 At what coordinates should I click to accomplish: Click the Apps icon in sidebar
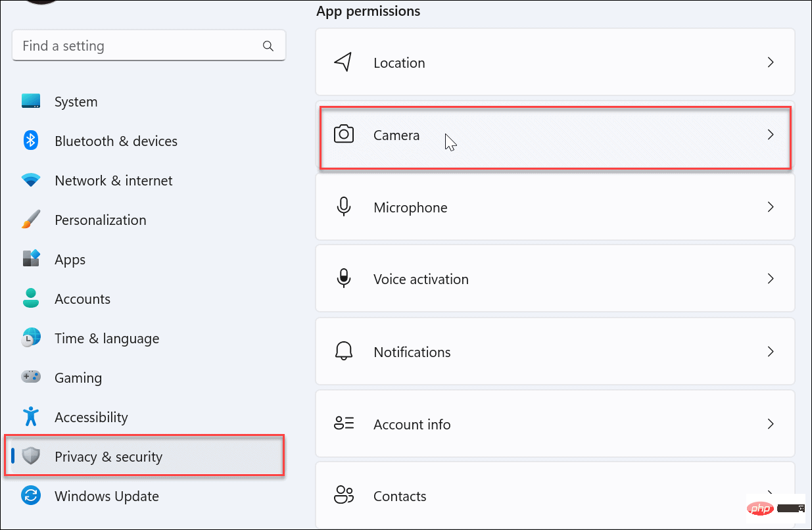[x=31, y=258]
